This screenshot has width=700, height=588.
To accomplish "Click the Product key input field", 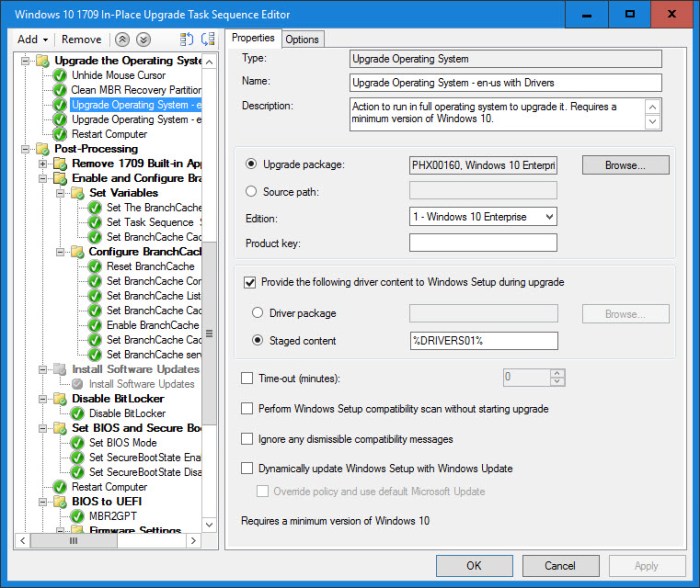I will point(483,243).
